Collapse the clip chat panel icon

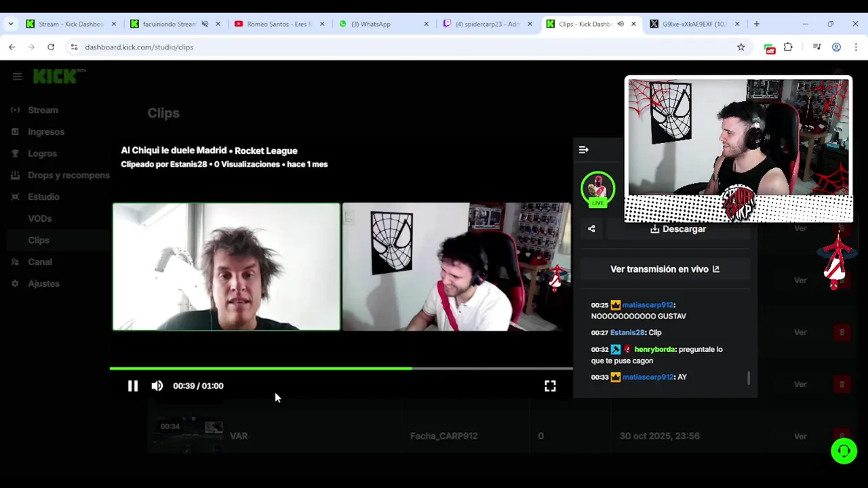coord(584,150)
